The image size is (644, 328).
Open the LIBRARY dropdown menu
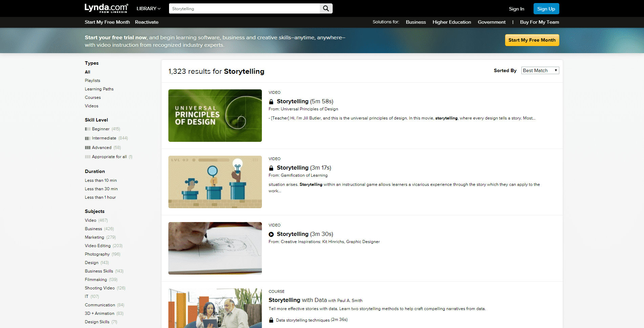[148, 8]
